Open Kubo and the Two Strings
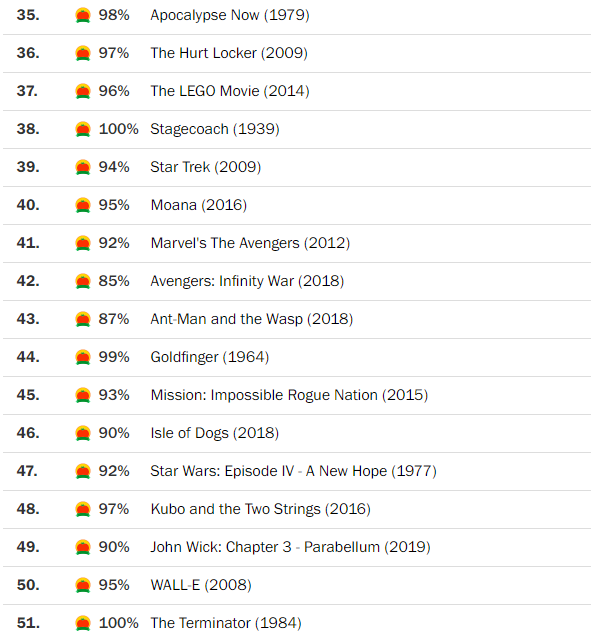 coord(260,509)
